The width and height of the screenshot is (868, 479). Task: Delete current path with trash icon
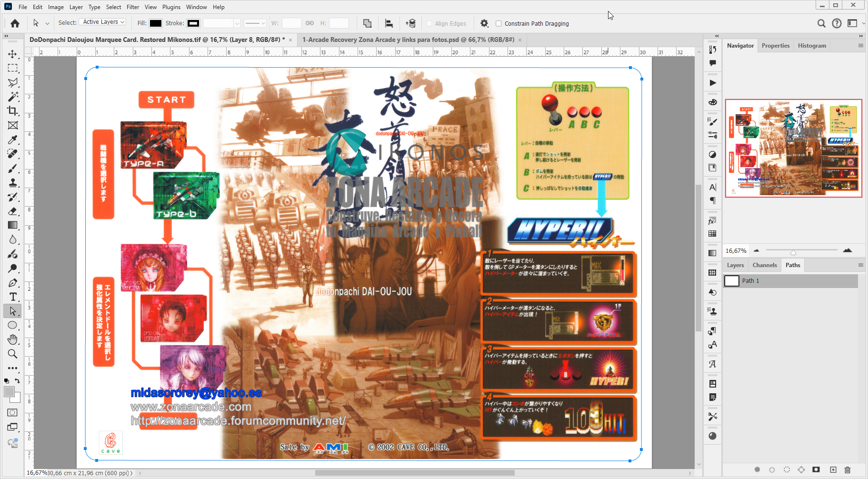[x=848, y=469]
